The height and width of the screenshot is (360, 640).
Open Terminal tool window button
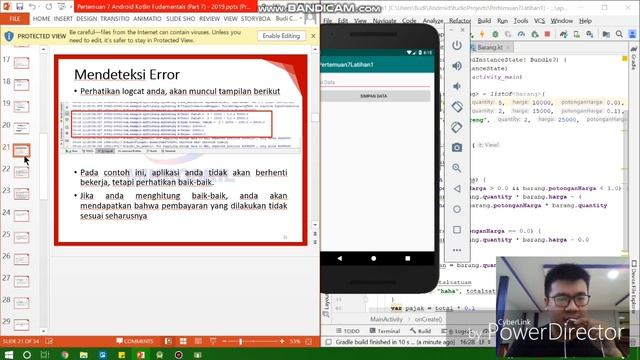coord(384,331)
